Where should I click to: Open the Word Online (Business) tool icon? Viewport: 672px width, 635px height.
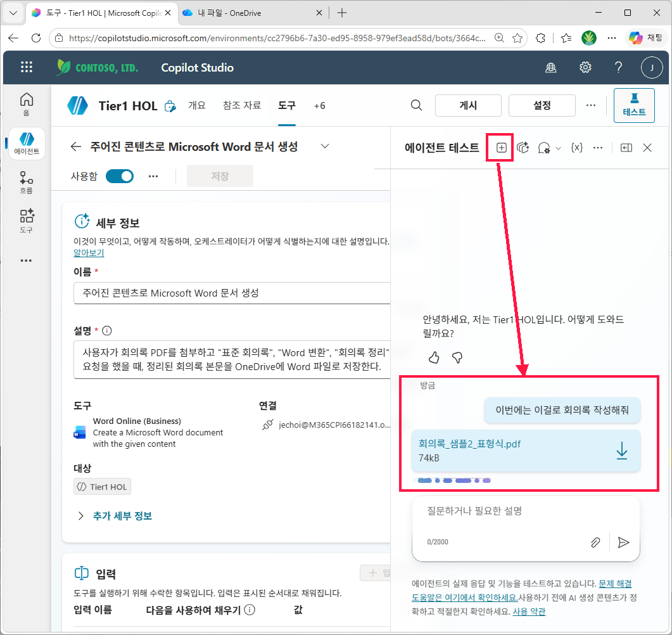tap(80, 432)
